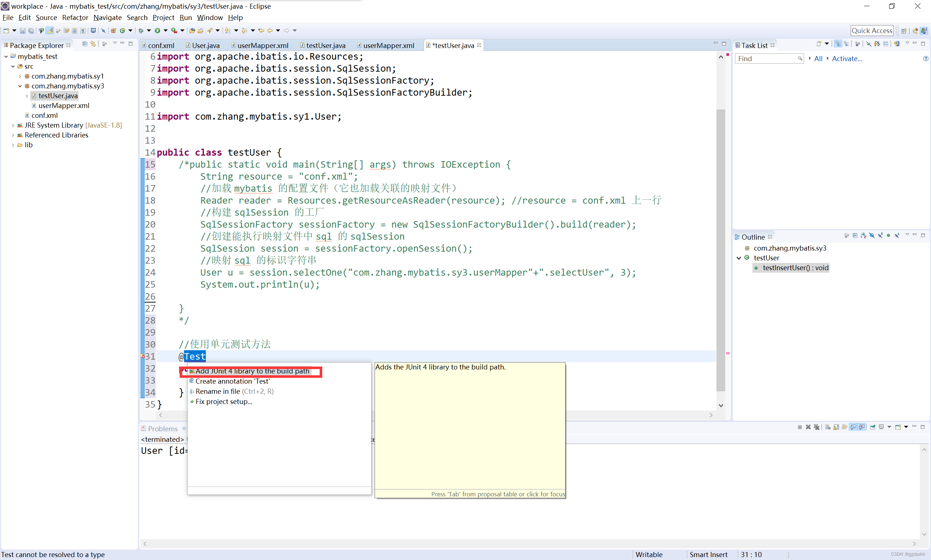This screenshot has width=931, height=560.
Task: Click the All link in Task List
Action: click(818, 59)
